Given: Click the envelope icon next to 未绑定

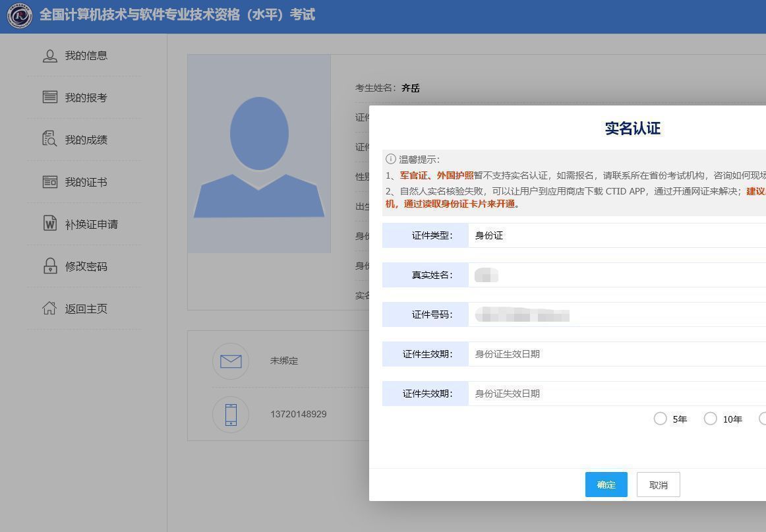Looking at the screenshot, I should 230,361.
